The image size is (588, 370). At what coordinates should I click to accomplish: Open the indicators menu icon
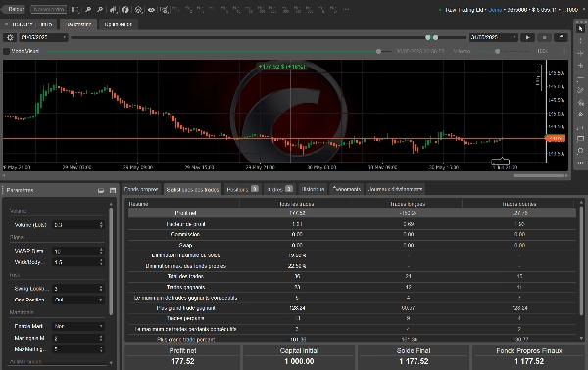[x=125, y=10]
